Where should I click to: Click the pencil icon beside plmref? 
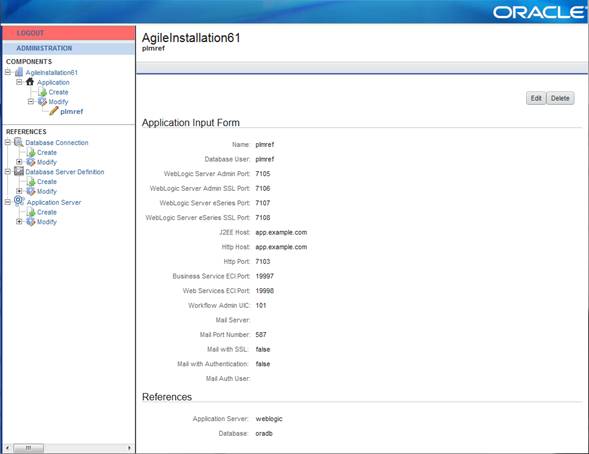click(54, 111)
